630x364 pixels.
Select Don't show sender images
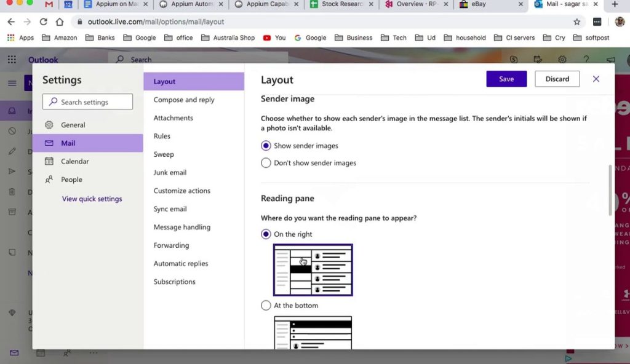pyautogui.click(x=266, y=163)
